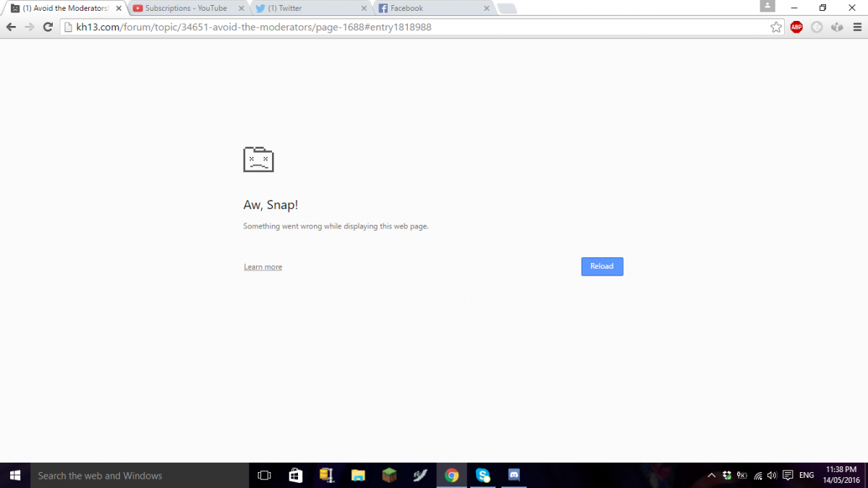Launch Minecraft from the taskbar
This screenshot has width=868, height=488.
(390, 476)
